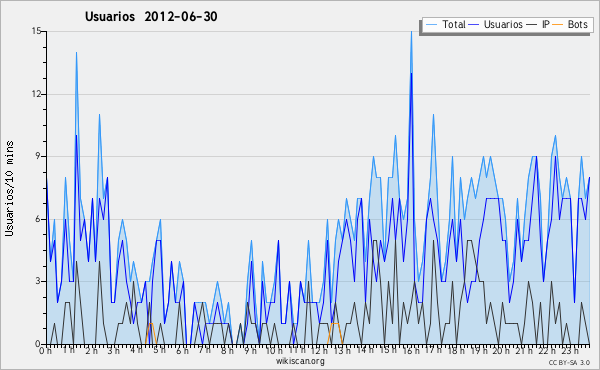This screenshot has width=600, height=370.
Task: Click the y-axis value 6
Action: 39,219
